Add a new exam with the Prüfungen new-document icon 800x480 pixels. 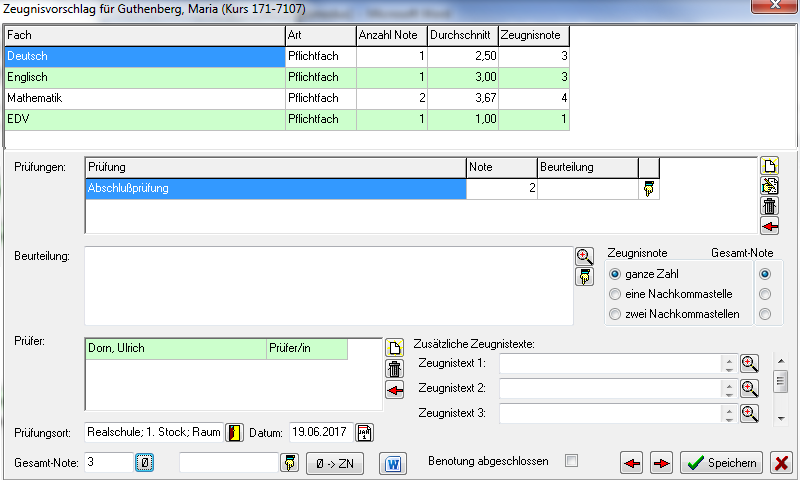(x=769, y=166)
